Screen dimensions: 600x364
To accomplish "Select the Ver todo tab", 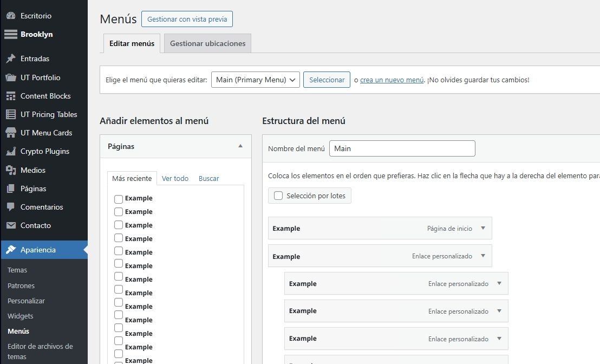I will pyautogui.click(x=175, y=178).
